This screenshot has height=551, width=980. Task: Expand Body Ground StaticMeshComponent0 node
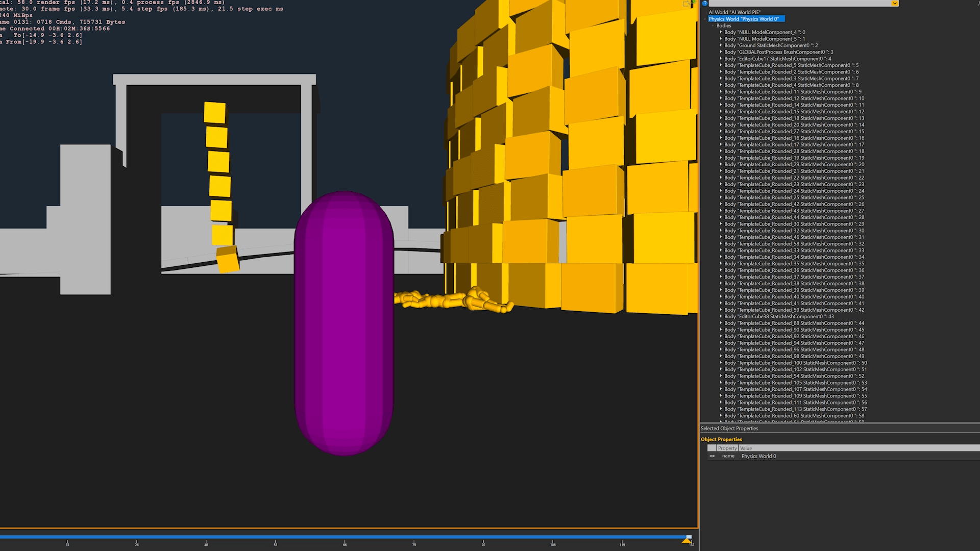[721, 45]
